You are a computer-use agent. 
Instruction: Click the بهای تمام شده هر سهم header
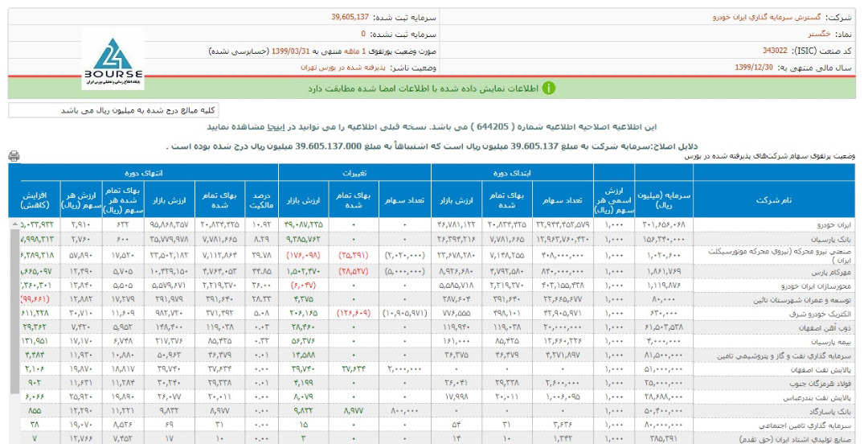(123, 200)
